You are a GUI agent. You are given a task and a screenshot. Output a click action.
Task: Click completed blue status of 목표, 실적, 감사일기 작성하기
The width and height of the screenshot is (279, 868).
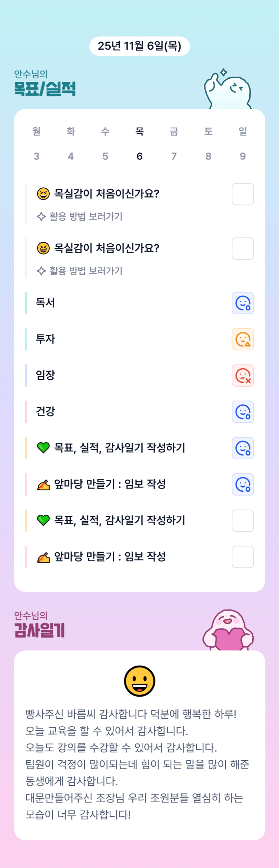(x=243, y=448)
